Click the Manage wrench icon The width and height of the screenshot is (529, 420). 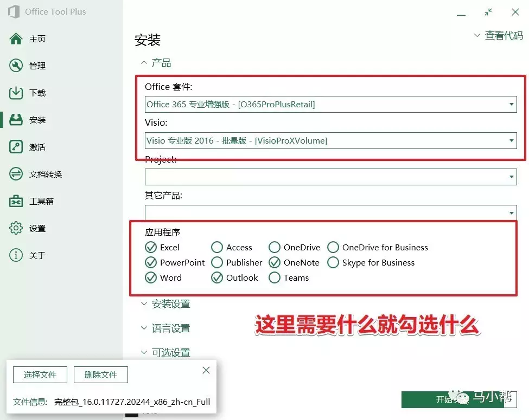(16, 66)
